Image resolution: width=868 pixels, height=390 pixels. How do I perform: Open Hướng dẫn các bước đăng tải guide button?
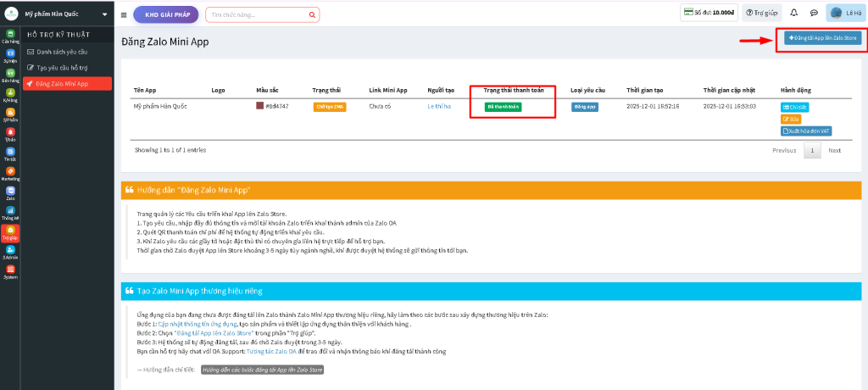click(x=263, y=370)
